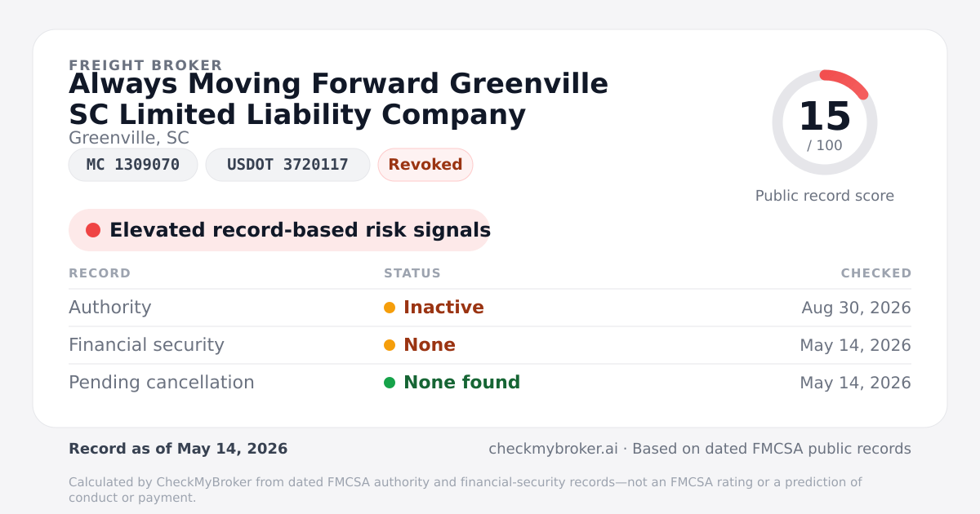The height and width of the screenshot is (514, 980).
Task: Click the orange dot next to Inactive
Action: 390,308
